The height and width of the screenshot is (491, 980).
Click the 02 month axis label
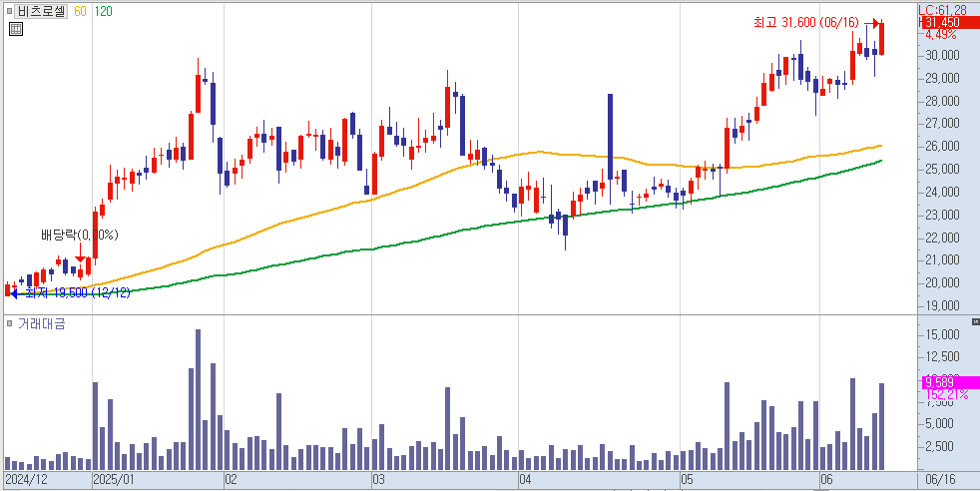pyautogui.click(x=232, y=480)
